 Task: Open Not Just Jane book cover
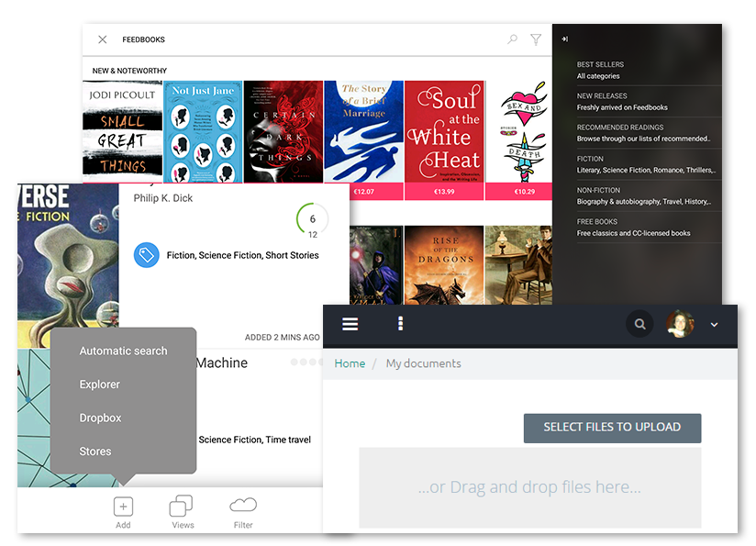pos(203,131)
